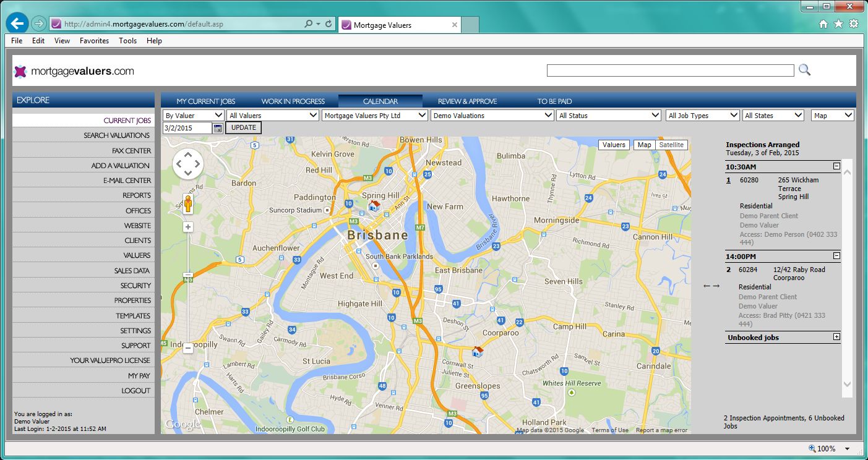Open the File menu
This screenshot has width=868, height=460.
tap(17, 41)
